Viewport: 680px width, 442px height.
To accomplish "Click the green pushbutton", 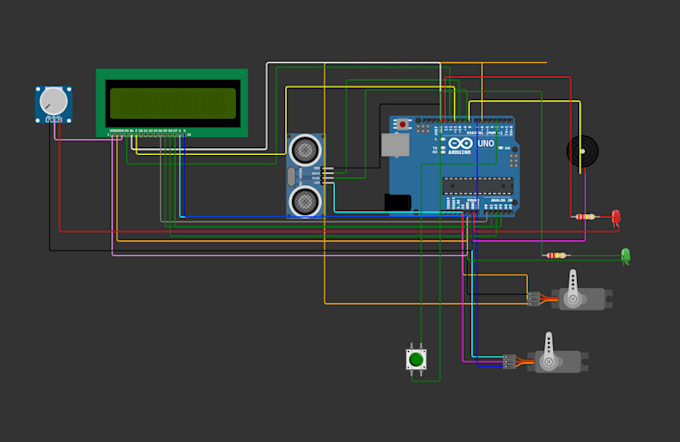I will [416, 359].
